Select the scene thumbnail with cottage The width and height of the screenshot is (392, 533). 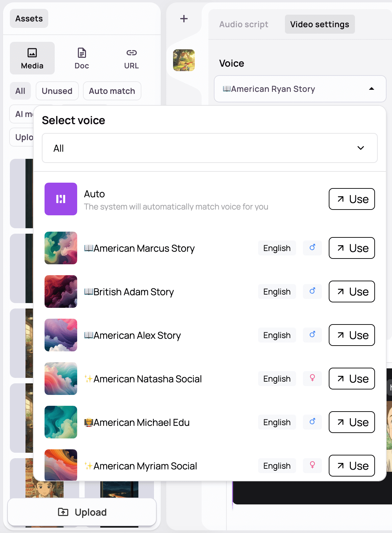[x=184, y=60]
